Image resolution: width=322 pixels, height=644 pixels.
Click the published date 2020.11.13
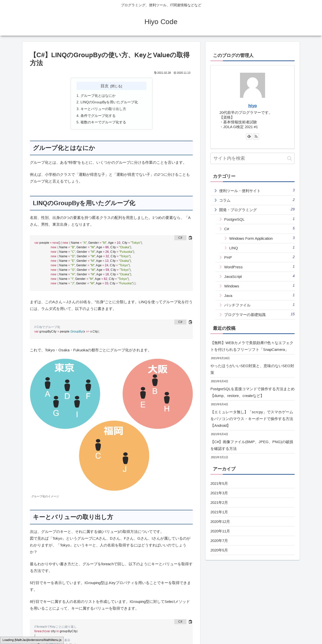click(182, 73)
